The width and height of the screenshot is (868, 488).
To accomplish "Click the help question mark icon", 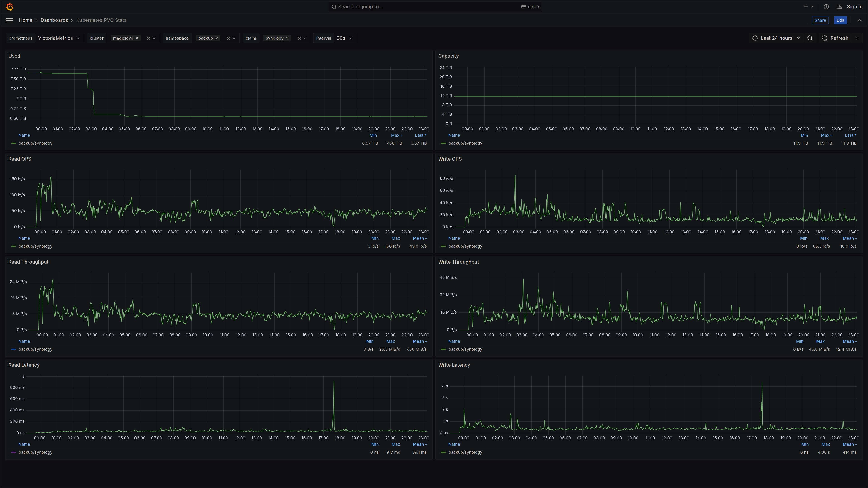I will pos(826,7).
